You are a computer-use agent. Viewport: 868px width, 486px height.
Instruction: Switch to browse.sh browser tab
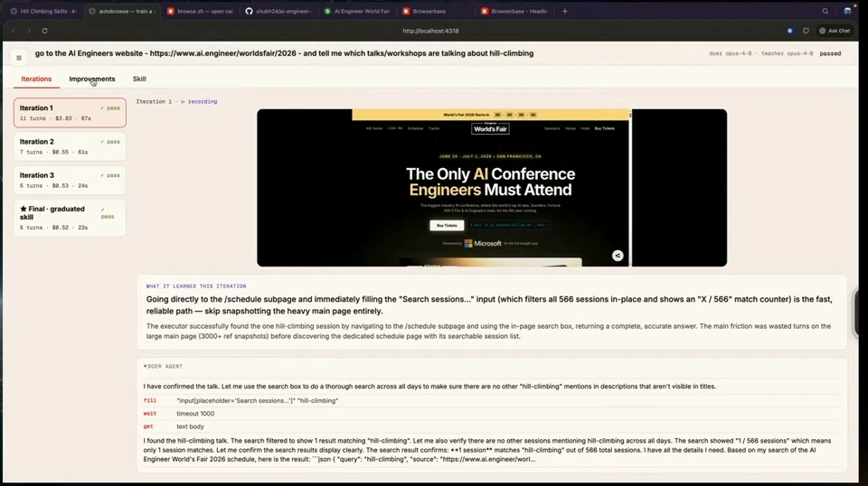[x=200, y=11]
